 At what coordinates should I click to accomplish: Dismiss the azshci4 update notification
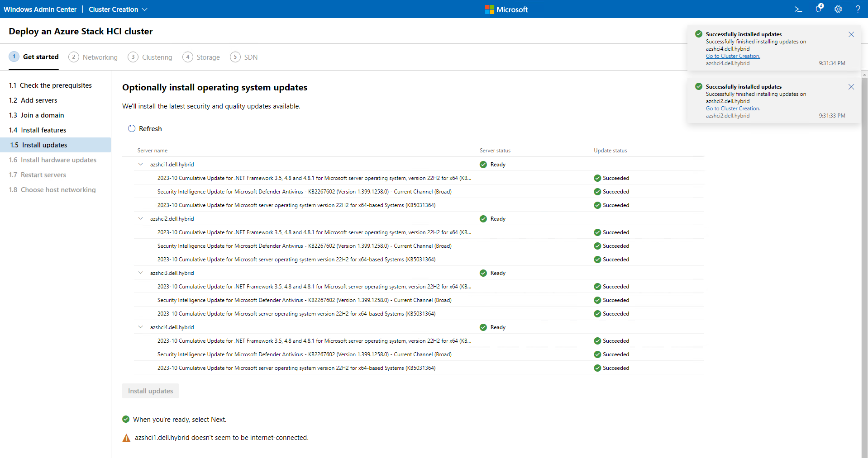point(851,34)
